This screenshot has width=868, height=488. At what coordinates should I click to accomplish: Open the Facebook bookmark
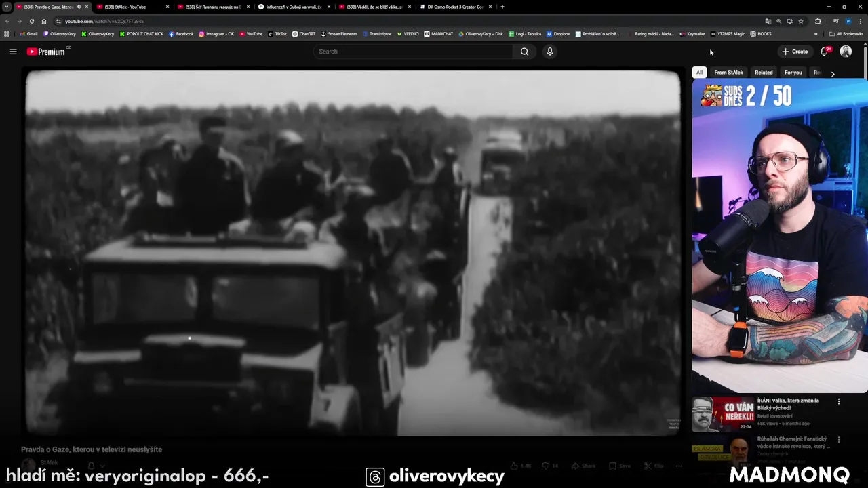coord(181,33)
